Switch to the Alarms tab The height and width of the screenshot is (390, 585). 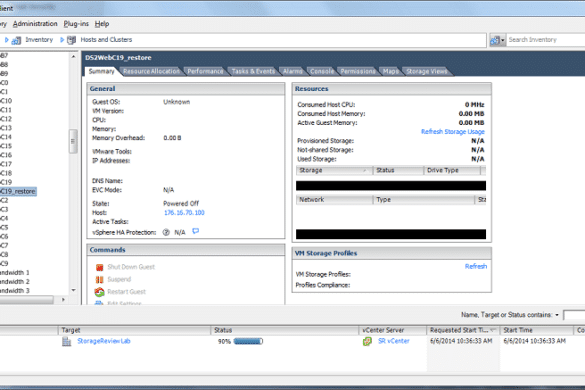[292, 71]
